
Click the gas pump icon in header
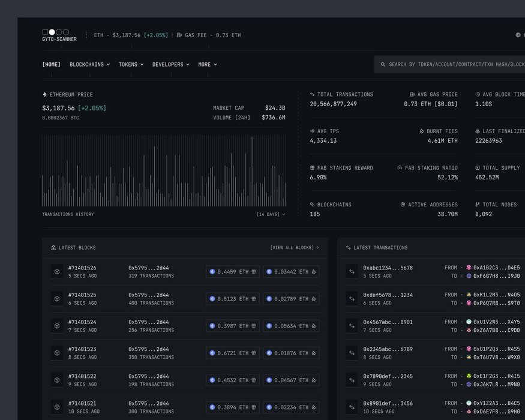pyautogui.click(x=179, y=35)
